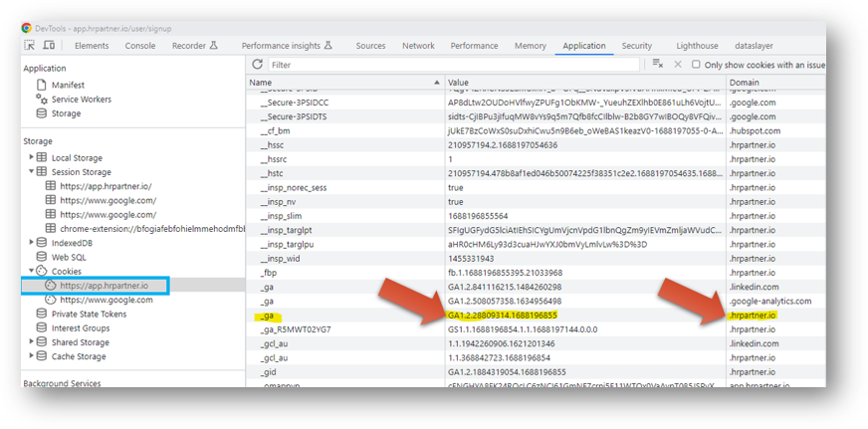
Task: Expand the Shared Storage tree node
Action: click(32, 342)
